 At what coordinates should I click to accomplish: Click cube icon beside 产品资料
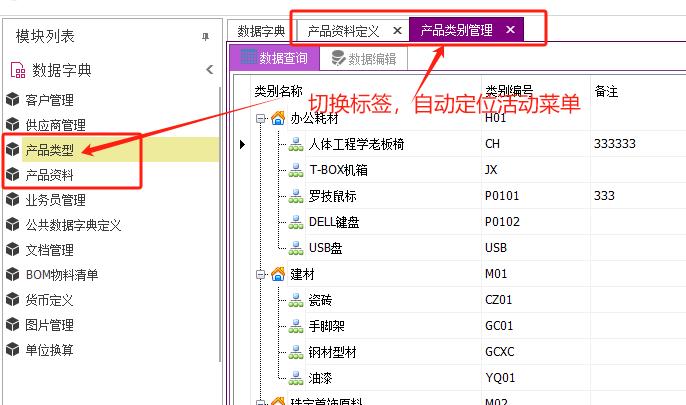tap(13, 175)
